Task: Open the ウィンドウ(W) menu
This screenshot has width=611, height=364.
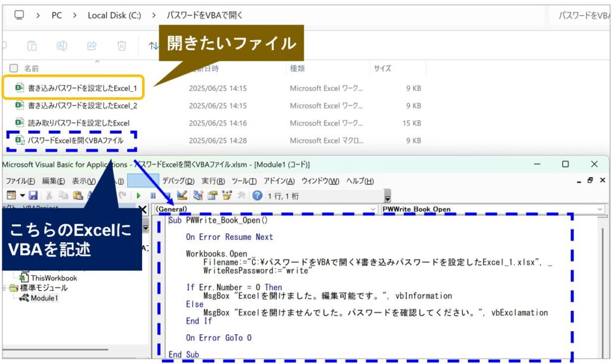Action: click(x=320, y=181)
